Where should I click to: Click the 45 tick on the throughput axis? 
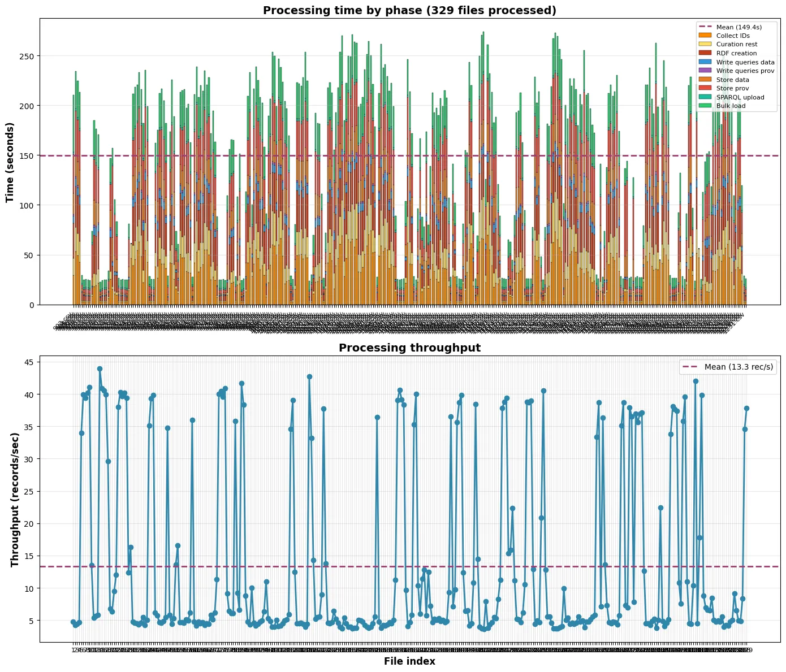(29, 362)
